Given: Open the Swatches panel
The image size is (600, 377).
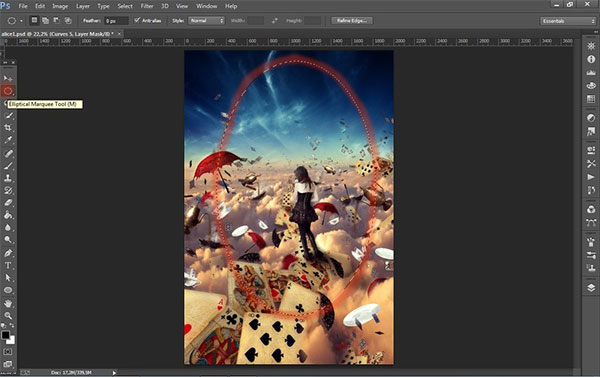Looking at the screenshot, I should [591, 99].
